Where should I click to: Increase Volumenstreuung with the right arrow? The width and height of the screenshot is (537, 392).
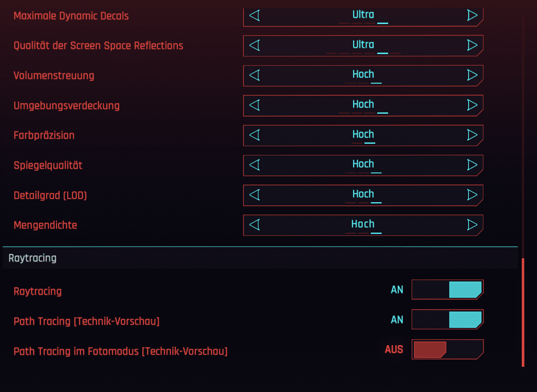pyautogui.click(x=472, y=75)
